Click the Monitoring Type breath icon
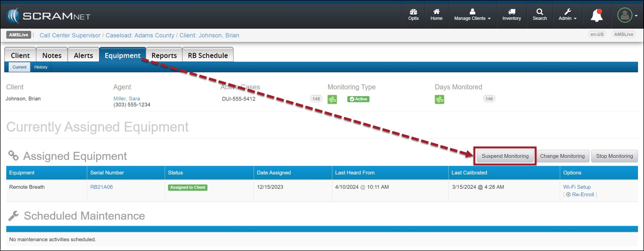 (x=332, y=99)
